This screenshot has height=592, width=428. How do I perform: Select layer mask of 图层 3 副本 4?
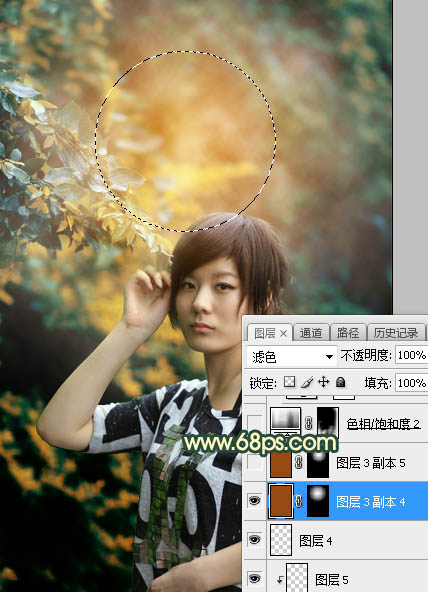(318, 501)
